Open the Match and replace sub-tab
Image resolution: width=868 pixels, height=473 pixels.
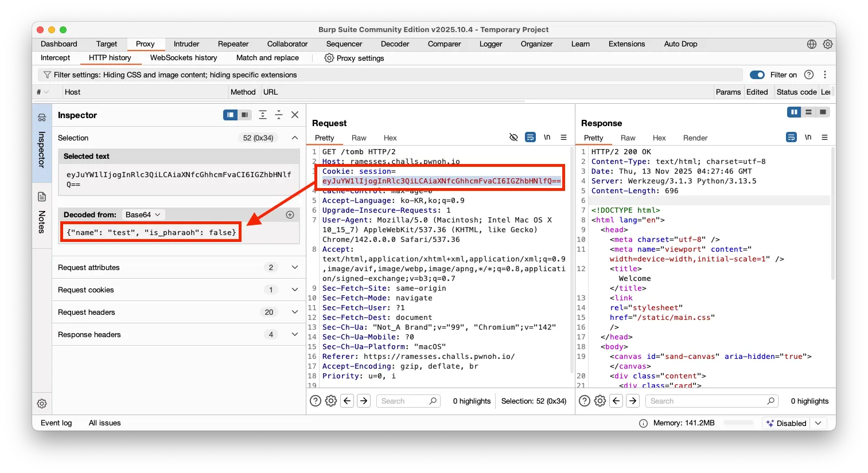[267, 58]
